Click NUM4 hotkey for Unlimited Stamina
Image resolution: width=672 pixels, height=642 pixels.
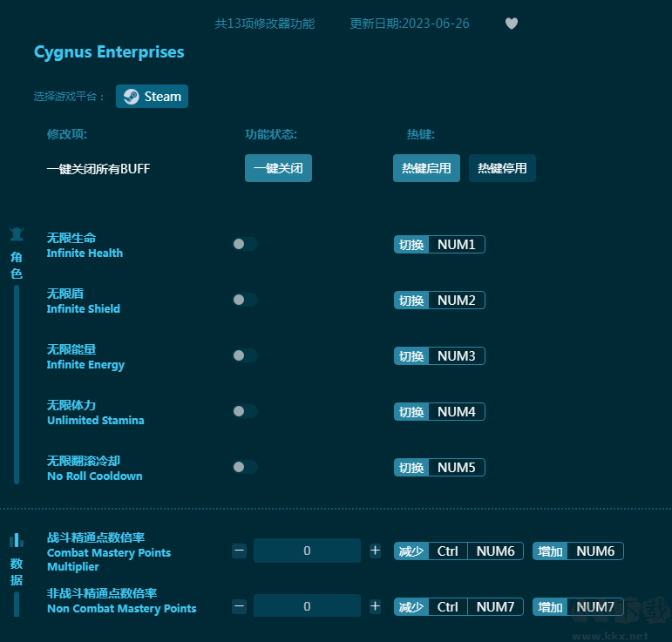[x=457, y=411]
